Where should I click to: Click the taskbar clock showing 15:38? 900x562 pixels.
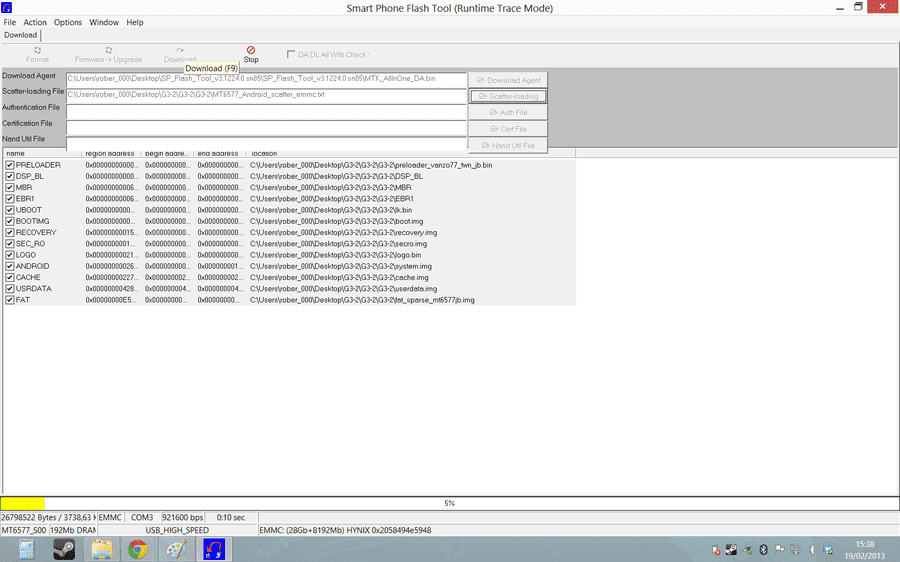click(x=864, y=550)
